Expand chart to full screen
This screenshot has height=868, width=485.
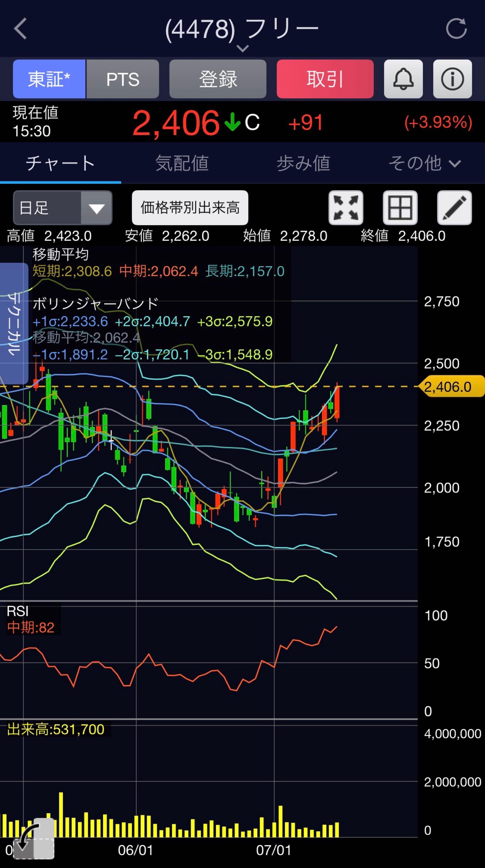[346, 208]
